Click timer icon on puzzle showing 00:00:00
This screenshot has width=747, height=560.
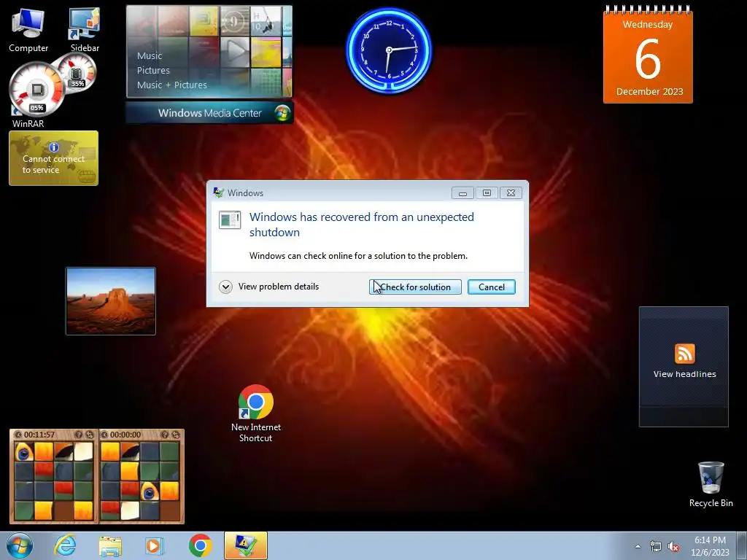[104, 435]
